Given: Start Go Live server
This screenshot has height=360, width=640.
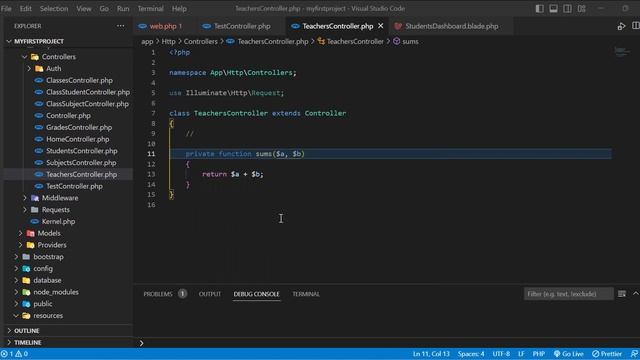Looking at the screenshot, I should point(569,354).
